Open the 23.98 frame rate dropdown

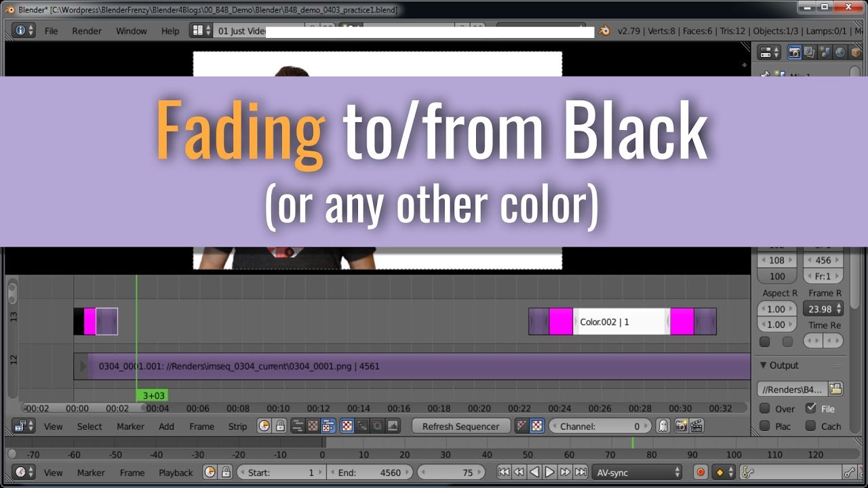(x=824, y=309)
